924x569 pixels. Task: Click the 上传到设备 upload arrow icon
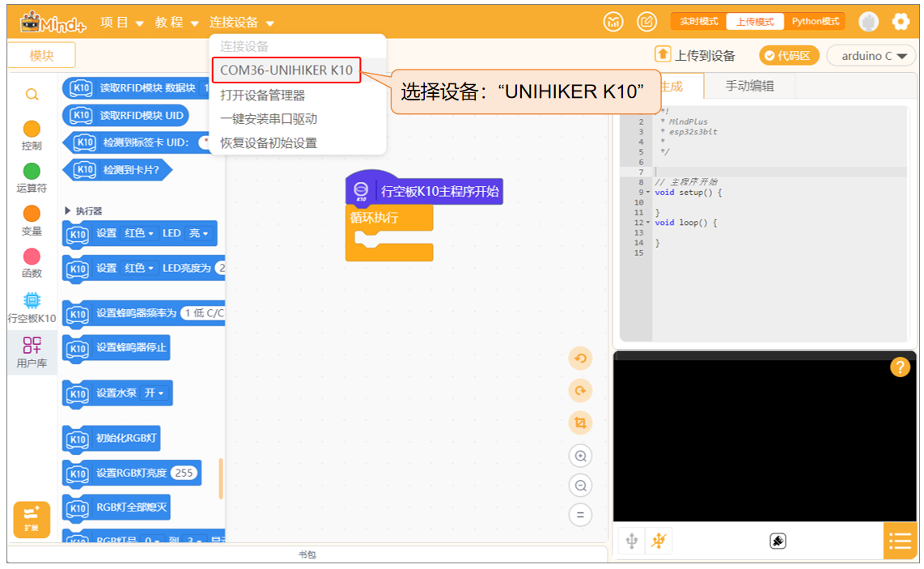[663, 54]
